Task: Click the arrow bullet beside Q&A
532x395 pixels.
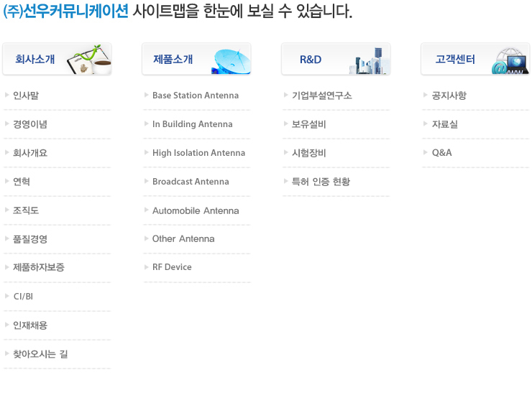Action: pyautogui.click(x=425, y=152)
